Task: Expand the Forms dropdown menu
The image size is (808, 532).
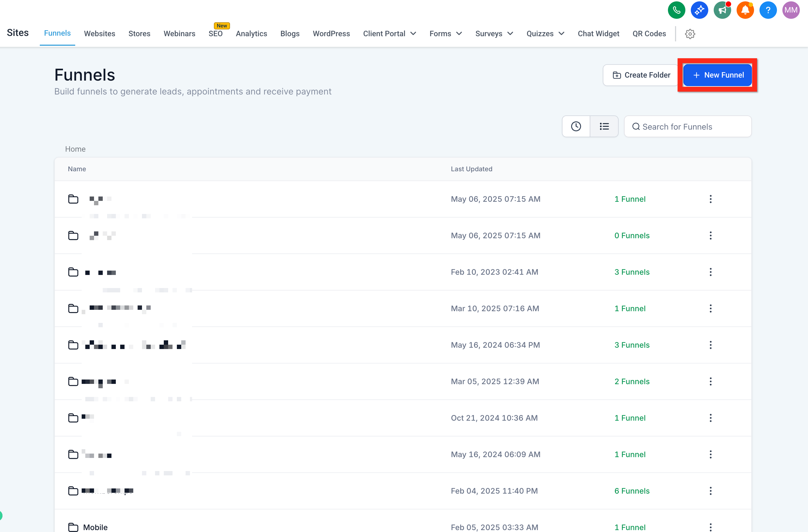Action: [445, 33]
